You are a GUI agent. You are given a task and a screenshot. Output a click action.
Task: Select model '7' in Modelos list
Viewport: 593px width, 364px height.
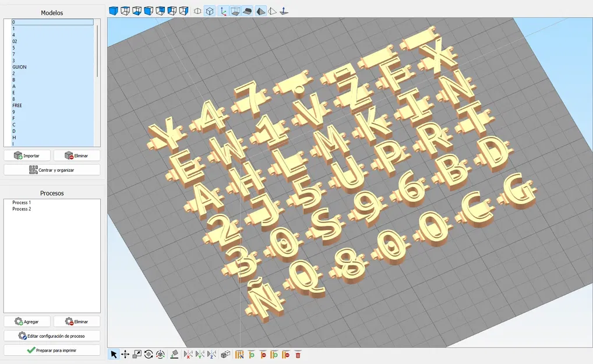(x=52, y=54)
